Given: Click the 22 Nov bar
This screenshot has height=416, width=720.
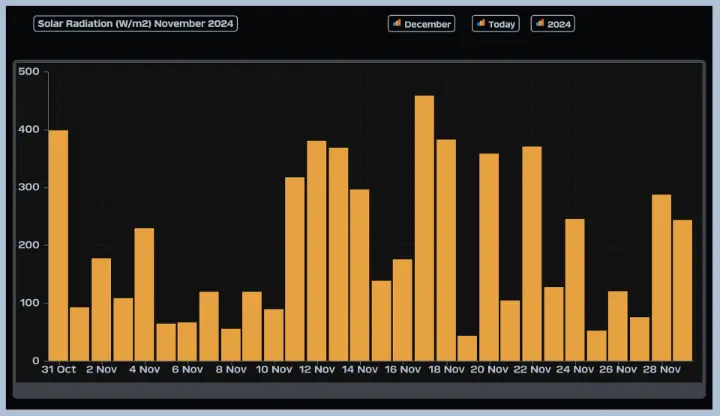Looking at the screenshot, I should 532,254.
